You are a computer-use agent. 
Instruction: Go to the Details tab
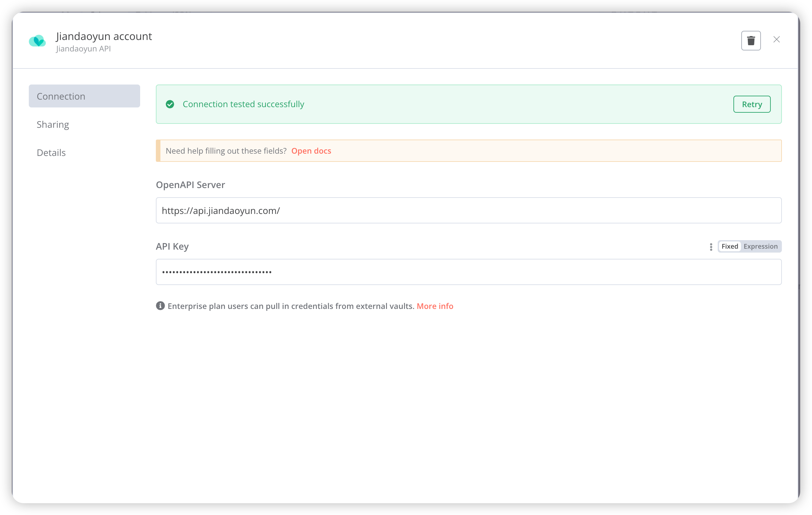[x=51, y=153]
